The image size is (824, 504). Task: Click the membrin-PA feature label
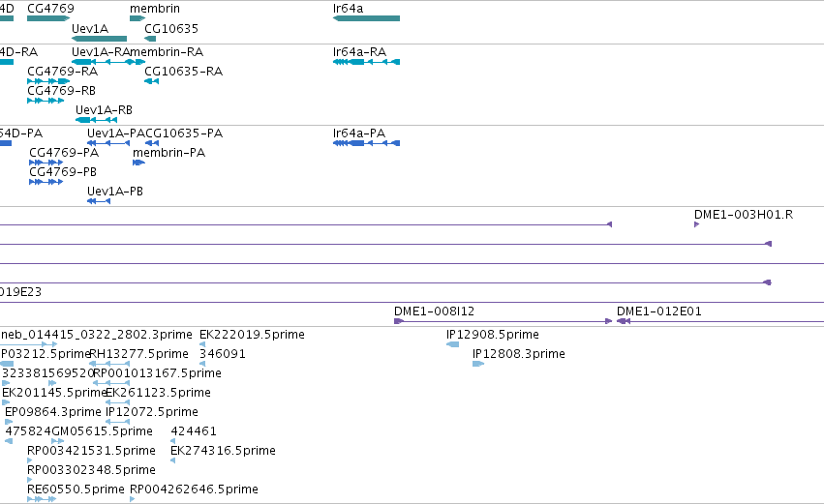(168, 153)
